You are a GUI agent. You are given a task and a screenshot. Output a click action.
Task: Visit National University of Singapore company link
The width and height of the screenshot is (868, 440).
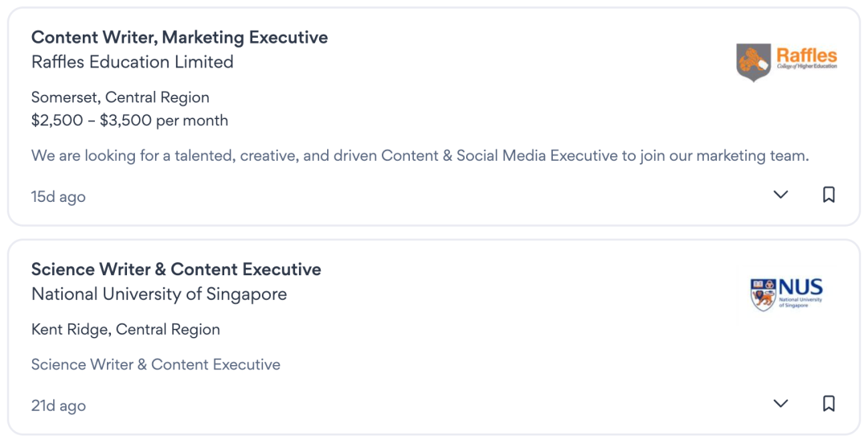click(x=158, y=294)
